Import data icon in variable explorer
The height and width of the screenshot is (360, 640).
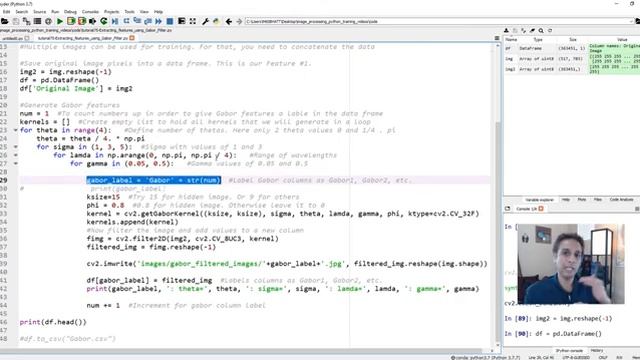coord(506,31)
